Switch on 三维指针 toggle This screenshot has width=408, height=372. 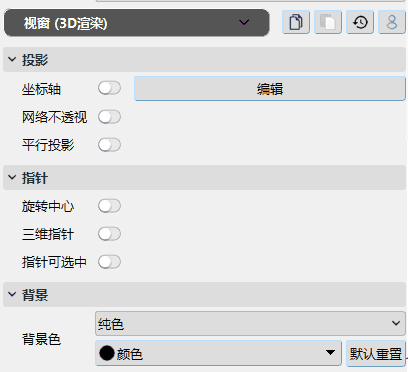pyautogui.click(x=109, y=234)
